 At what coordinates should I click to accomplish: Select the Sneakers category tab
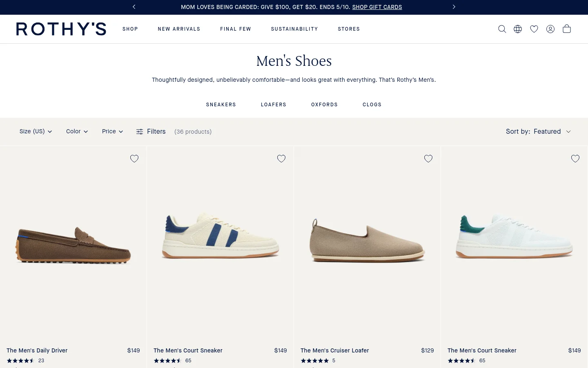pos(221,105)
